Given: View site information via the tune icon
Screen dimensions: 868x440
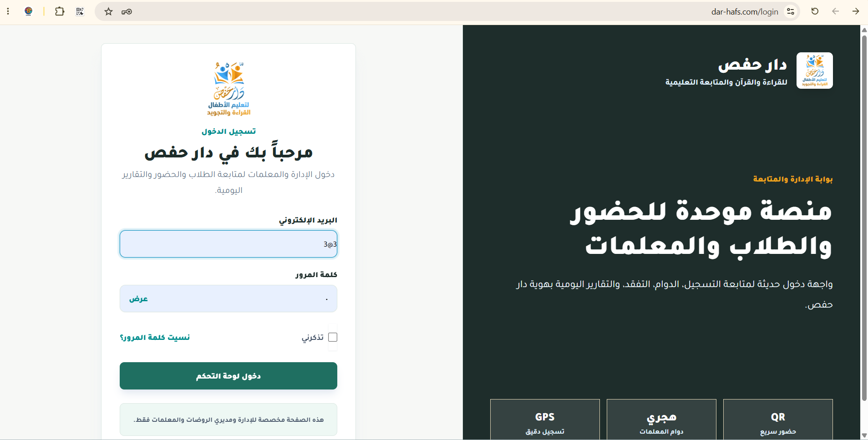Looking at the screenshot, I should [x=791, y=11].
